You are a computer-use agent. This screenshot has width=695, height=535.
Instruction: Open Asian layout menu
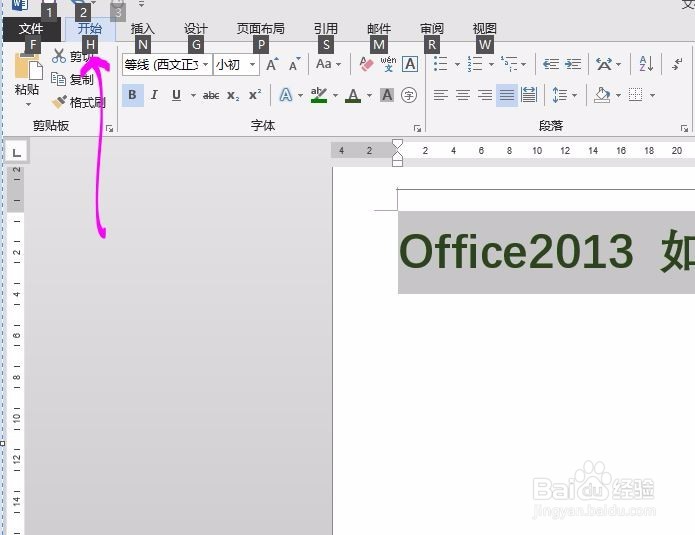[608, 64]
